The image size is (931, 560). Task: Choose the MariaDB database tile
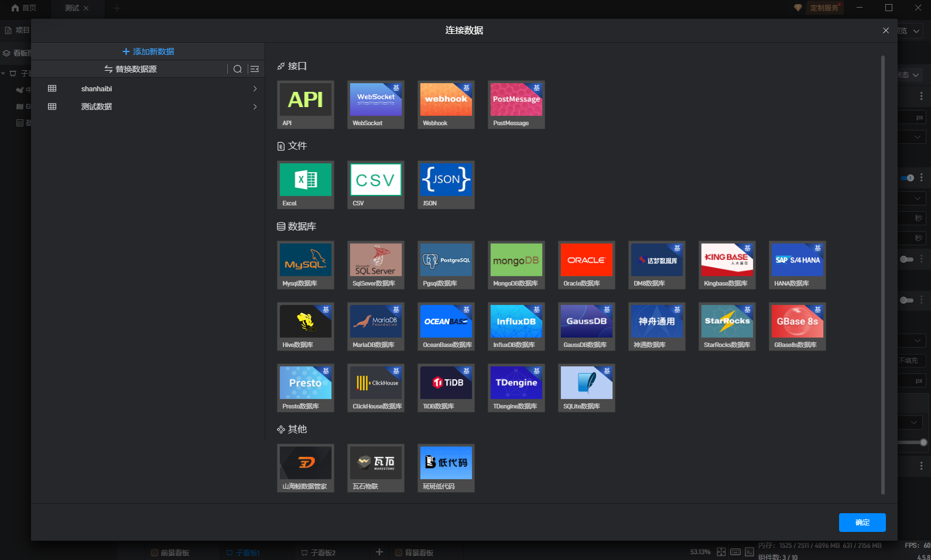(x=376, y=327)
